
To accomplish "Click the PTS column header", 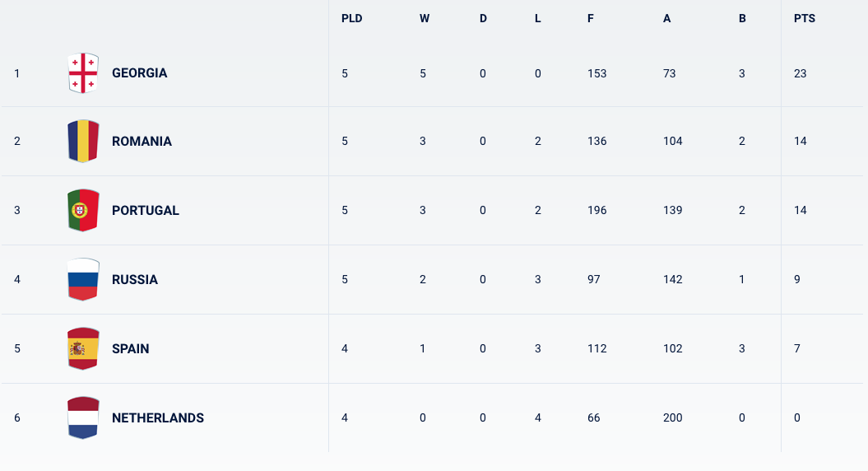I will click(x=805, y=18).
